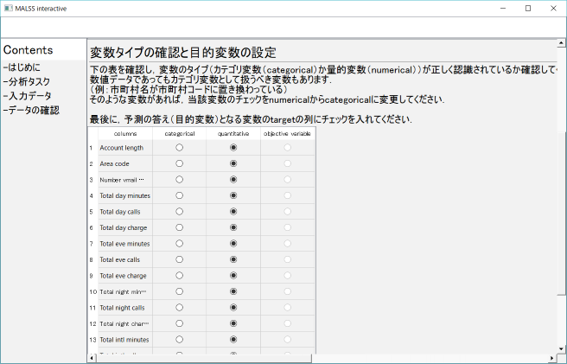Viewport: 567px width, 364px height.
Task: Minimize the MALSS interactive window
Action: coord(503,8)
